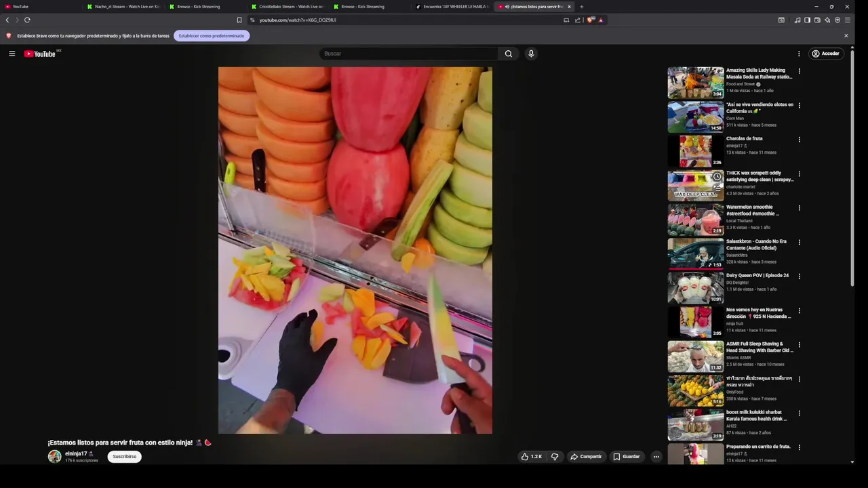Open Brave Shields lion icon

[x=590, y=20]
